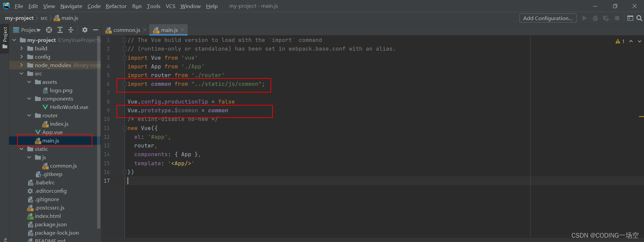Go to previous highlighted error arrow
This screenshot has height=242, width=644.
pyautogui.click(x=631, y=41)
